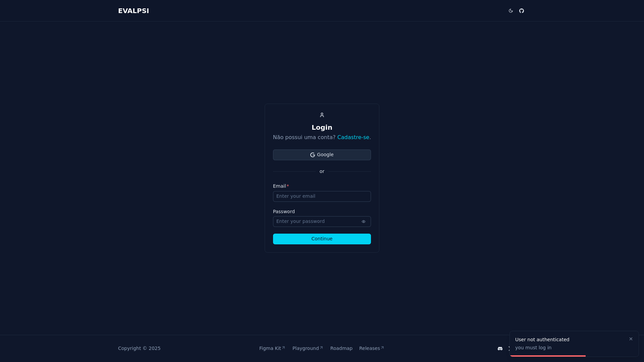Open the Cadastre-se signup link

(x=353, y=137)
